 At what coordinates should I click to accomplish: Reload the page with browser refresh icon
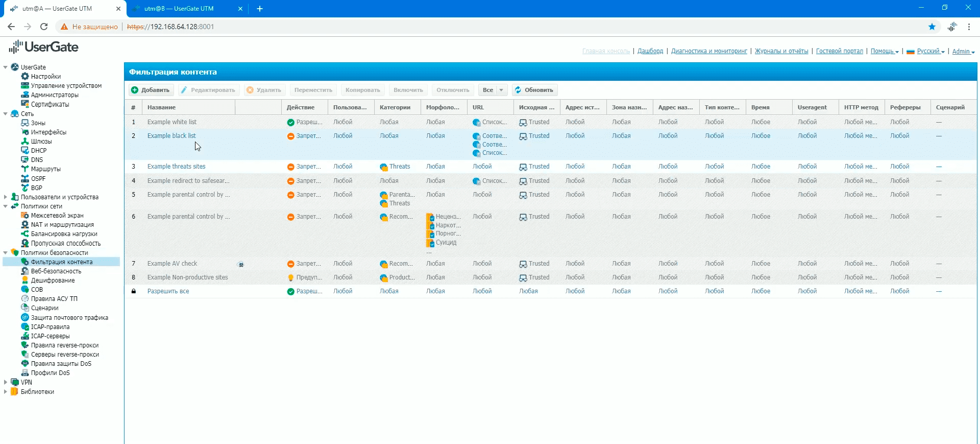click(x=44, y=27)
